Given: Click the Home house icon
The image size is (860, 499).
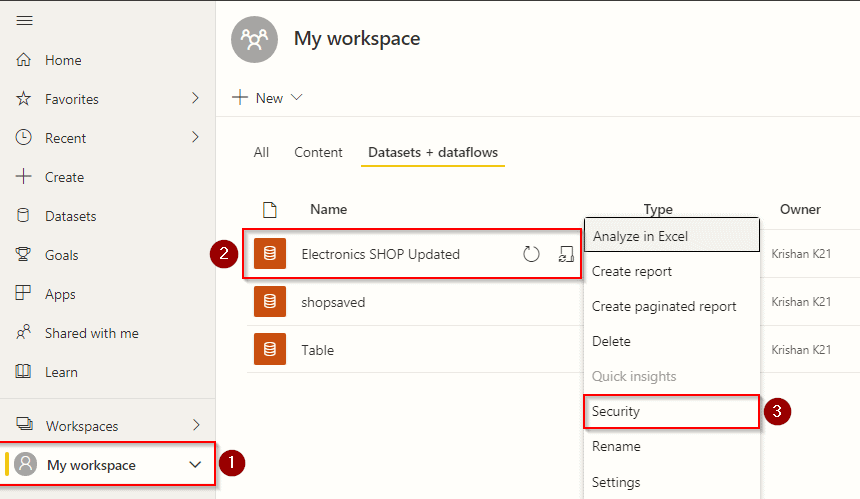Looking at the screenshot, I should (x=24, y=59).
